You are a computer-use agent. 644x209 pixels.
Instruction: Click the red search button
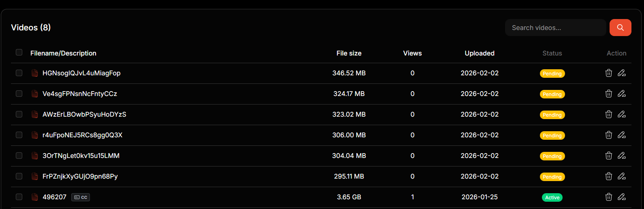[x=620, y=28]
